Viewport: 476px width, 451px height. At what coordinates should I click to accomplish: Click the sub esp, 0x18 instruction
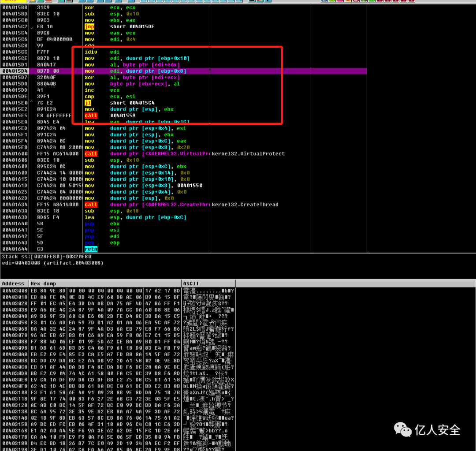[x=112, y=212]
